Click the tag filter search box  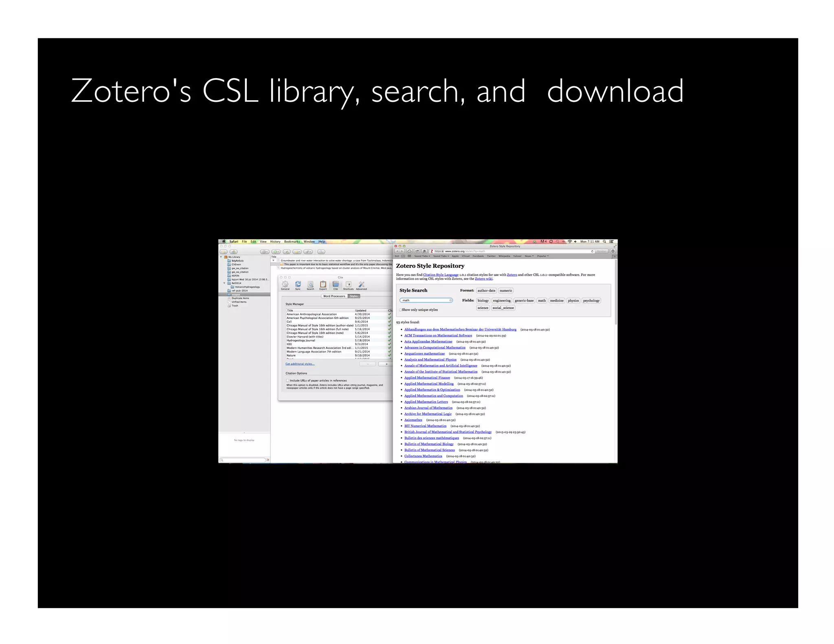coord(243,460)
